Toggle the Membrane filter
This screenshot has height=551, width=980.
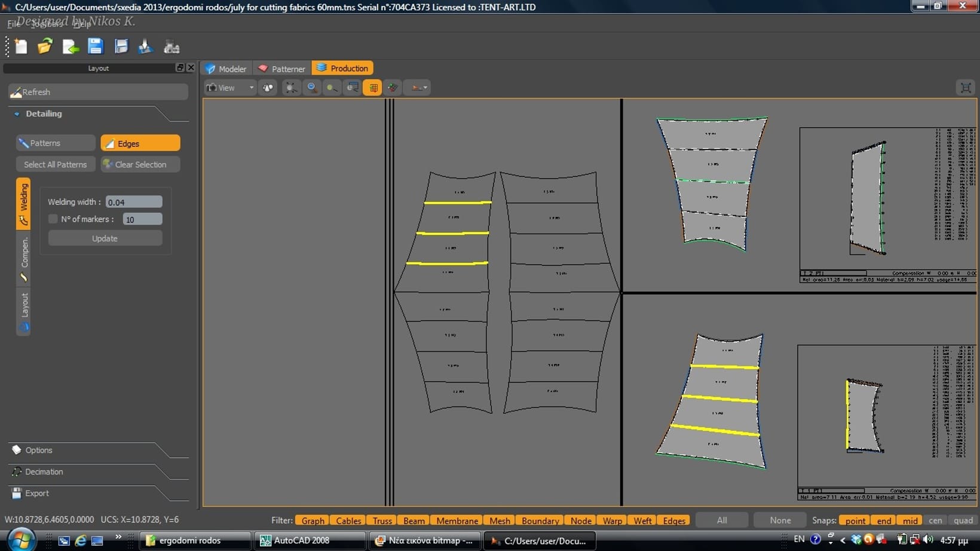pos(457,521)
